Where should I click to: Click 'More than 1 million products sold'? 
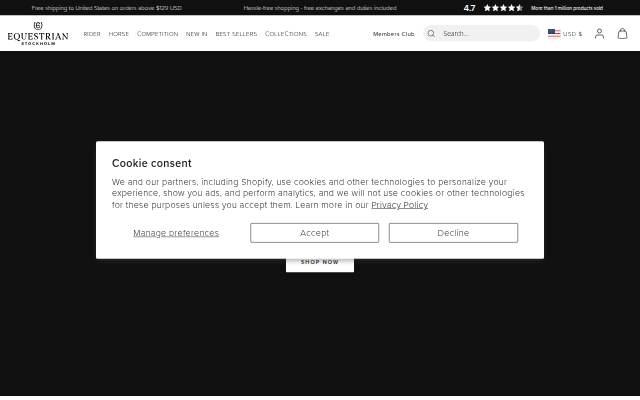(x=567, y=8)
